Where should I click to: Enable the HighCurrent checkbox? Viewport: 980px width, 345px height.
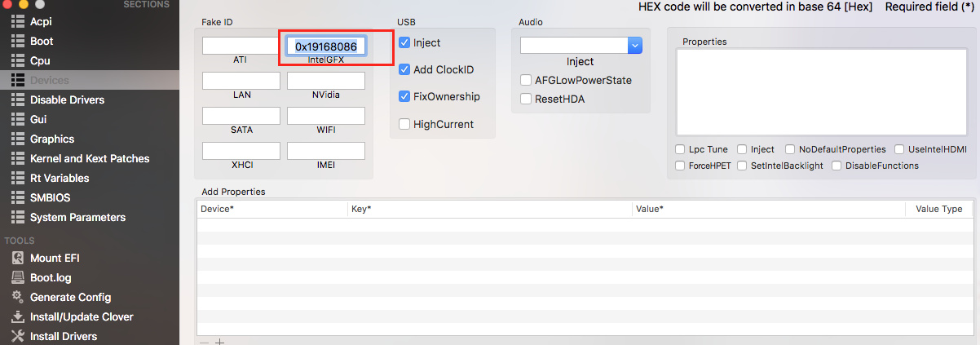[x=404, y=124]
